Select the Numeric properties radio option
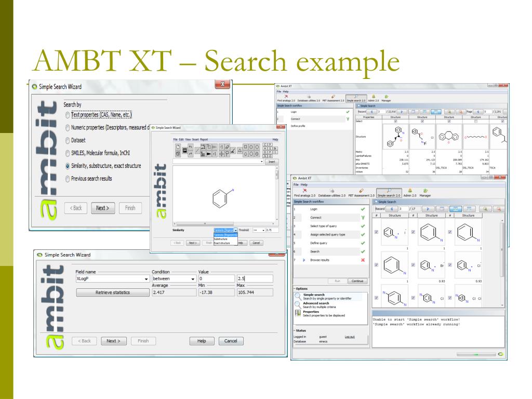This screenshot has width=532, height=399. pos(68,128)
